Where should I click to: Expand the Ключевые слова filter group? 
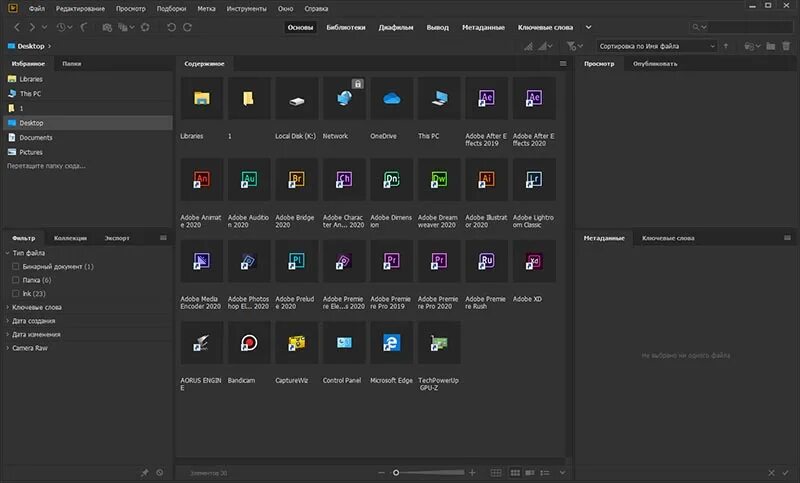pos(8,307)
